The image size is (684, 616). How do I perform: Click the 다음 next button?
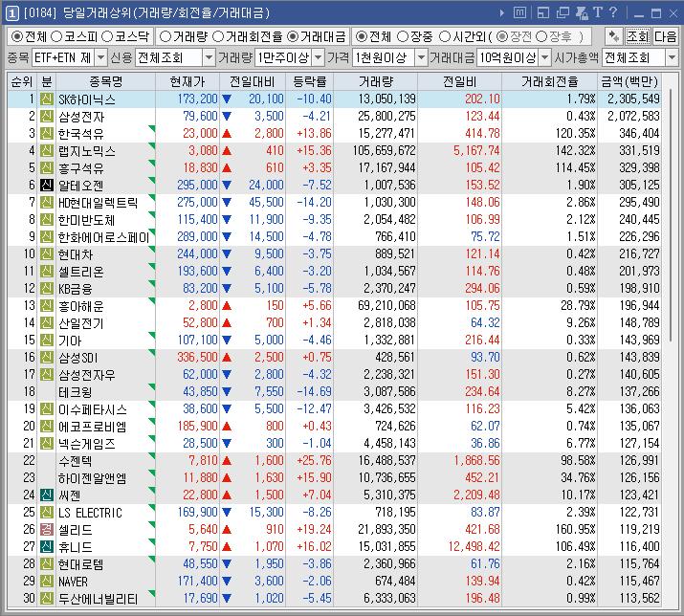click(665, 36)
